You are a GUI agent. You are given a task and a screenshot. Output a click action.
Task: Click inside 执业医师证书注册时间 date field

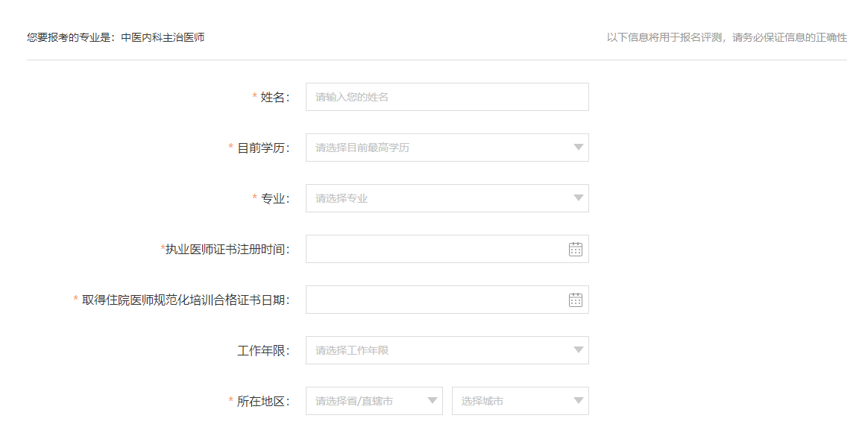pyautogui.click(x=433, y=249)
